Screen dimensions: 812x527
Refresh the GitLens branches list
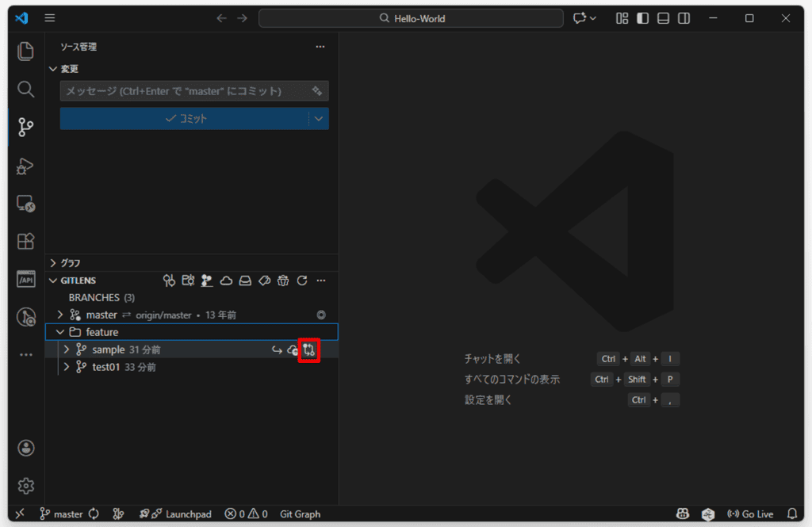302,281
